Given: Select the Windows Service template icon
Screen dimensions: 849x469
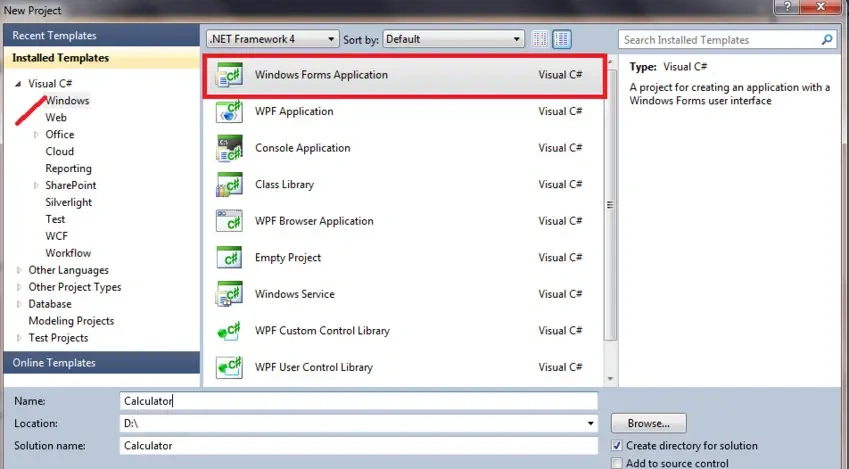Looking at the screenshot, I should 228,294.
